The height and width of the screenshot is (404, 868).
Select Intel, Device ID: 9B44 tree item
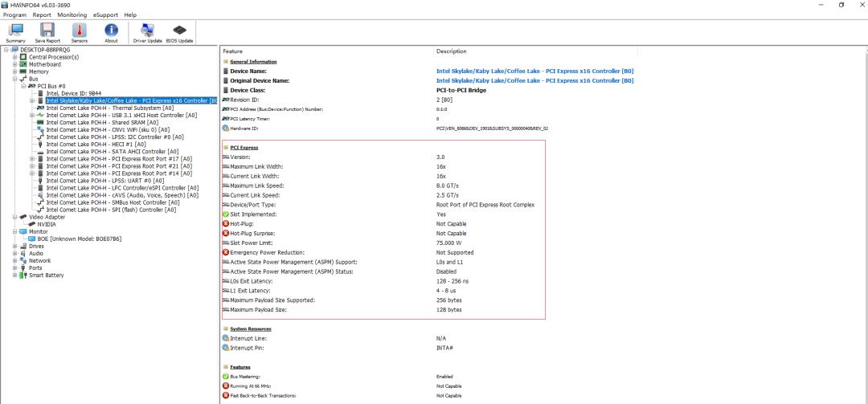tap(74, 93)
